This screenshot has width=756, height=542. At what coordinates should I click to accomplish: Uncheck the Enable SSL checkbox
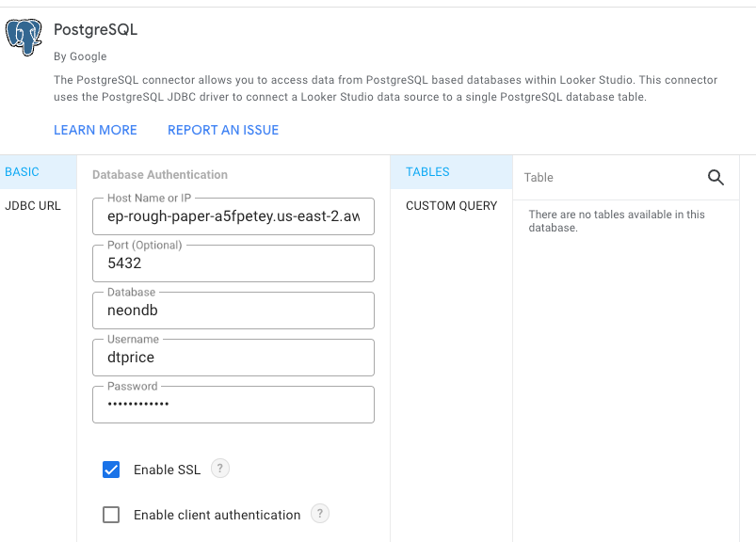[111, 470]
